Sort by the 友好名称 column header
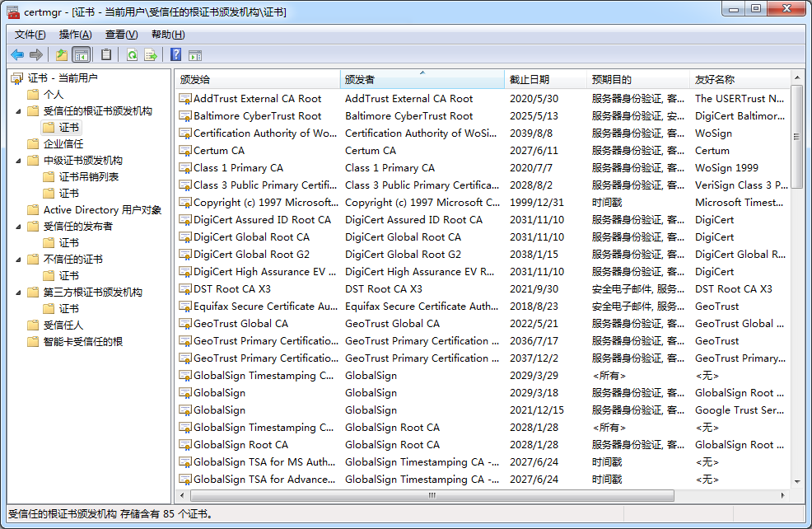The width and height of the screenshot is (812, 529). tap(740, 79)
